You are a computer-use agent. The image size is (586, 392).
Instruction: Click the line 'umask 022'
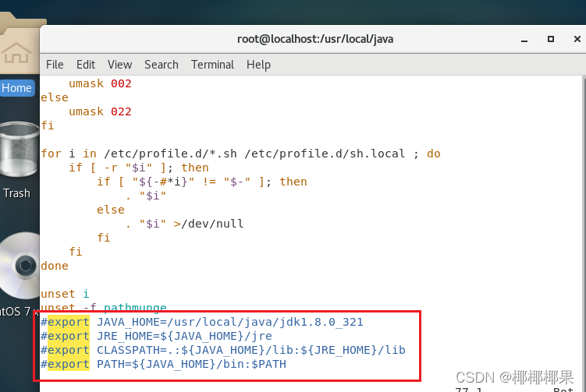point(100,111)
